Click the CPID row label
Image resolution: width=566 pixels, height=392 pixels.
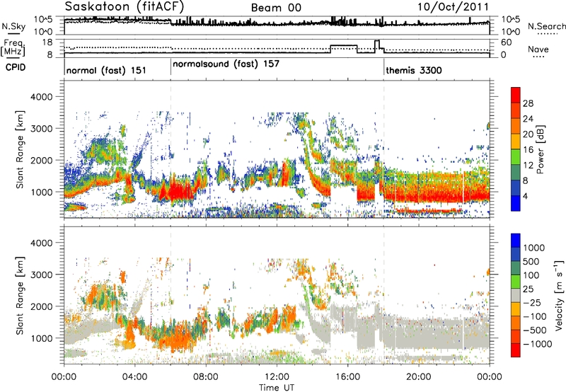[16, 67]
